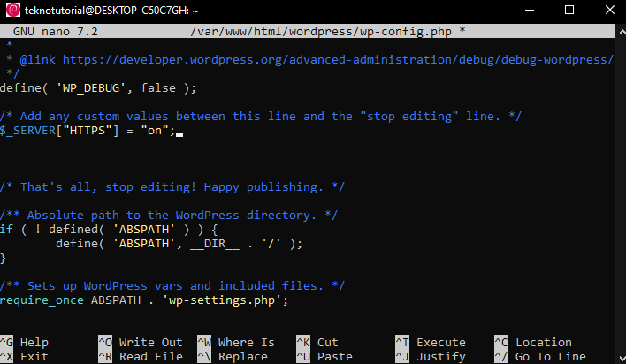
Task: Click the Debian swirl icon in title bar
Action: coord(13,10)
